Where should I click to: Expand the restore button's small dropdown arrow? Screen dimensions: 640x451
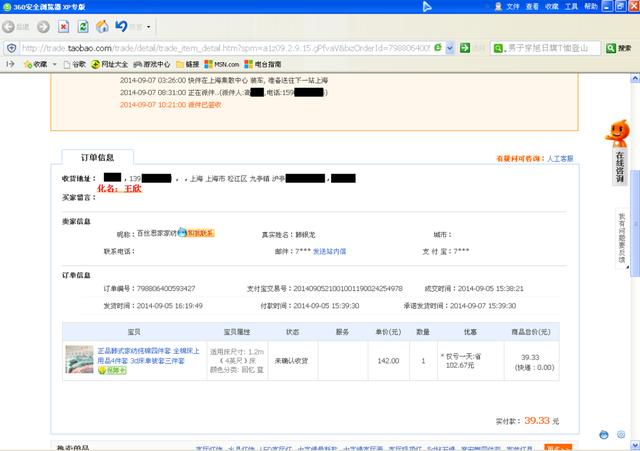tap(149, 27)
